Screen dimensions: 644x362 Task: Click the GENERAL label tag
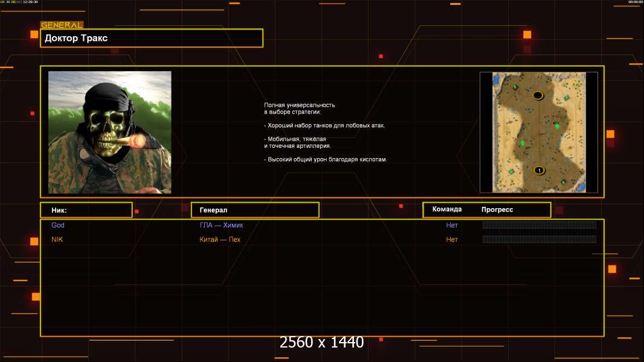click(x=62, y=25)
